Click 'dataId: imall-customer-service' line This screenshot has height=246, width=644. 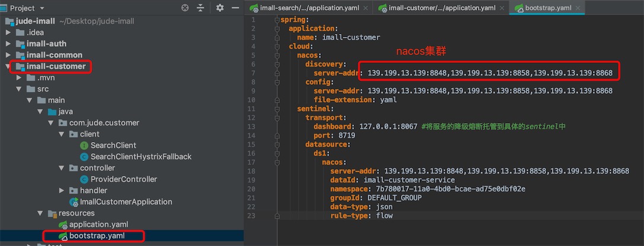tap(392, 180)
